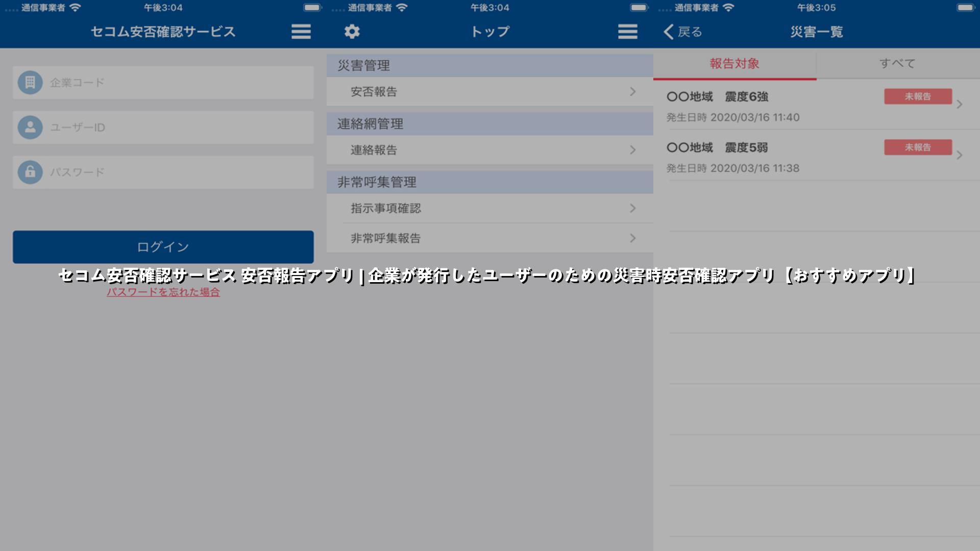Focus the パスワード input field
Viewport: 980px width, 551px height.
coord(163,172)
